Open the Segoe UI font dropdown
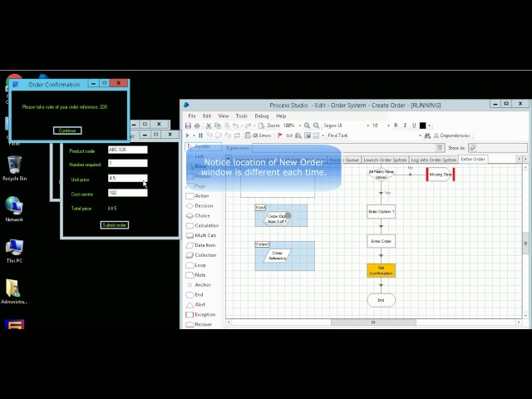The height and width of the screenshot is (399, 532). point(367,126)
